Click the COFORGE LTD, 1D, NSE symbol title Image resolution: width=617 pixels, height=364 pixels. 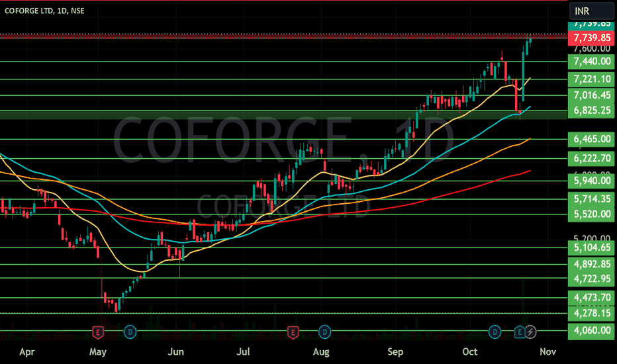pyautogui.click(x=44, y=11)
